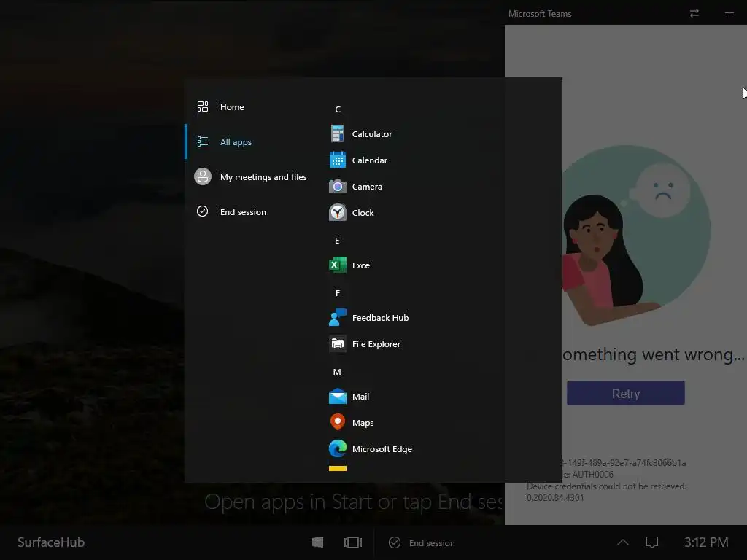Click the File Explorer label
Screen dimensions: 747x560
coord(376,344)
